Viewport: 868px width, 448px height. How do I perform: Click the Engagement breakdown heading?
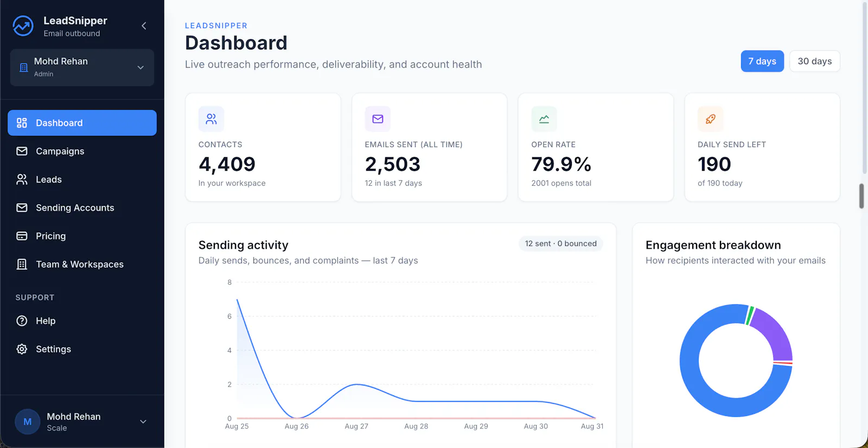pyautogui.click(x=713, y=245)
